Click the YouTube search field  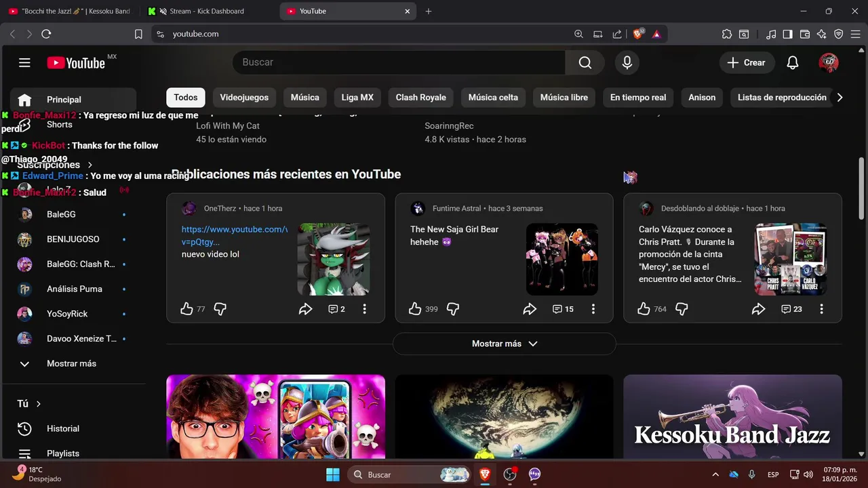click(399, 62)
